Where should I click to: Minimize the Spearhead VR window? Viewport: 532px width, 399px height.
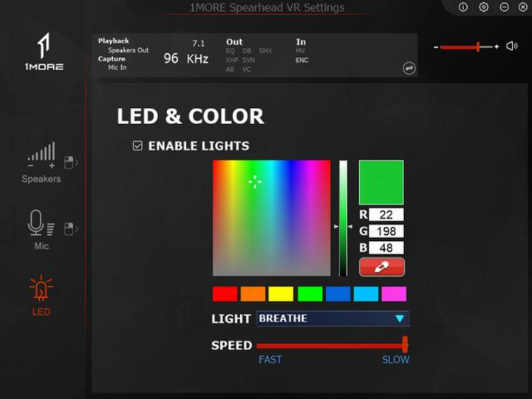pos(504,7)
